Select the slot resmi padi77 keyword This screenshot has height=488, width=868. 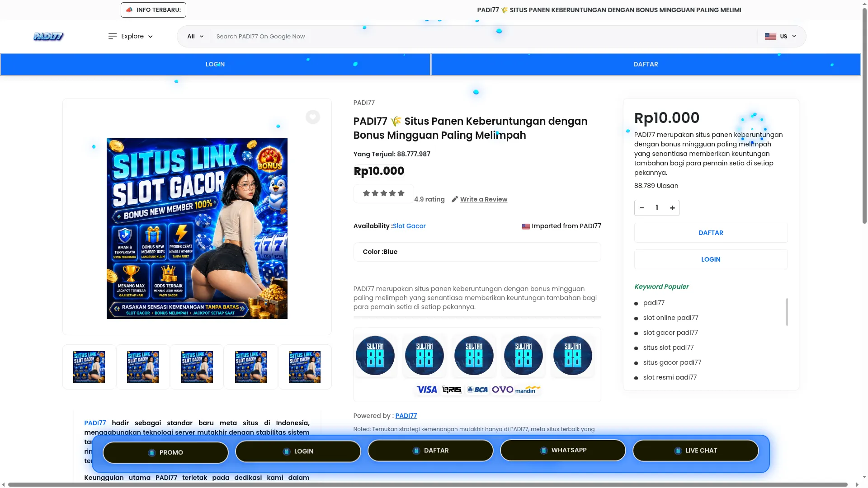670,377
